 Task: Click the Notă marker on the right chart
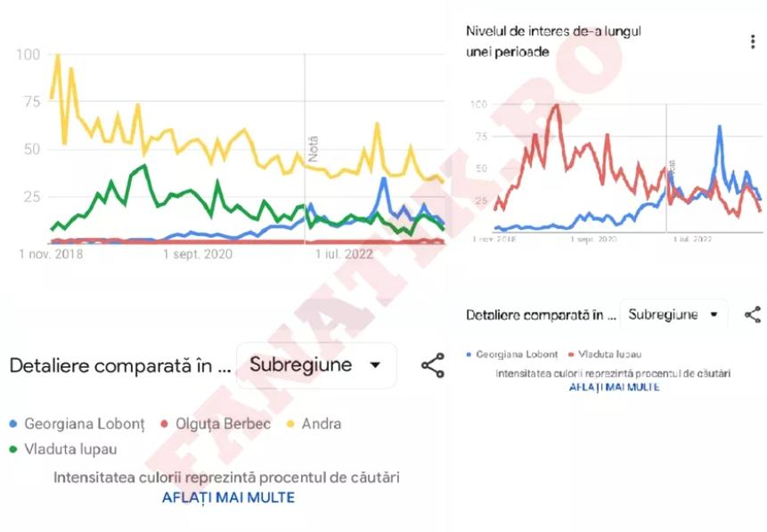[x=672, y=167]
